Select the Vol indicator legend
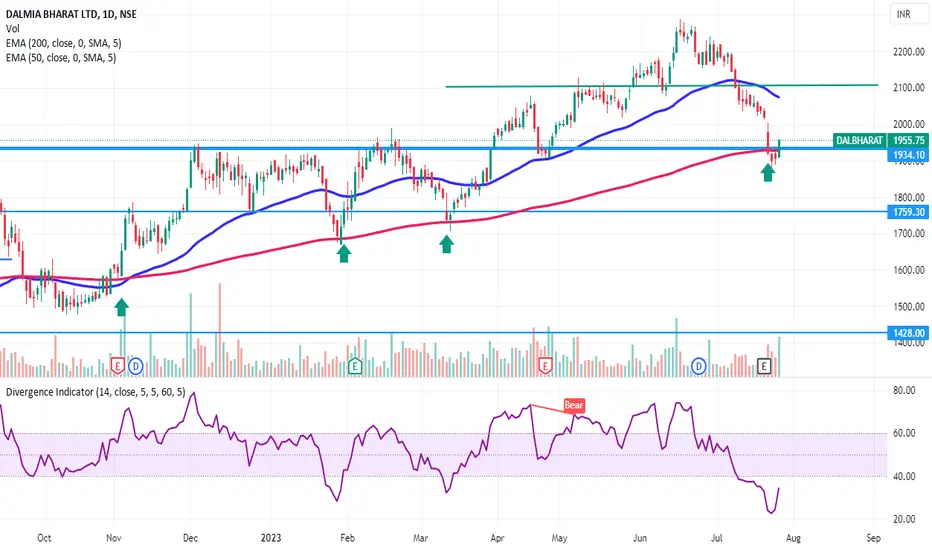932x550 pixels. (x=12, y=29)
